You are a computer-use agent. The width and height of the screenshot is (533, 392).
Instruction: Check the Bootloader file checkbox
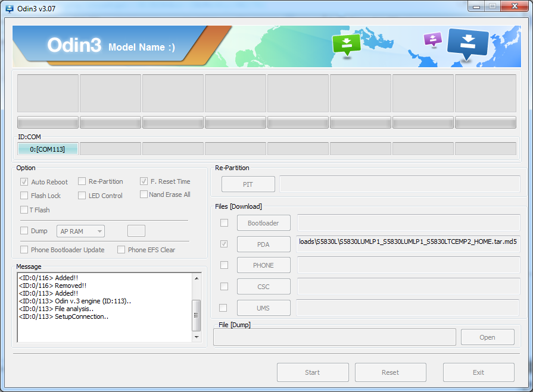coord(224,223)
